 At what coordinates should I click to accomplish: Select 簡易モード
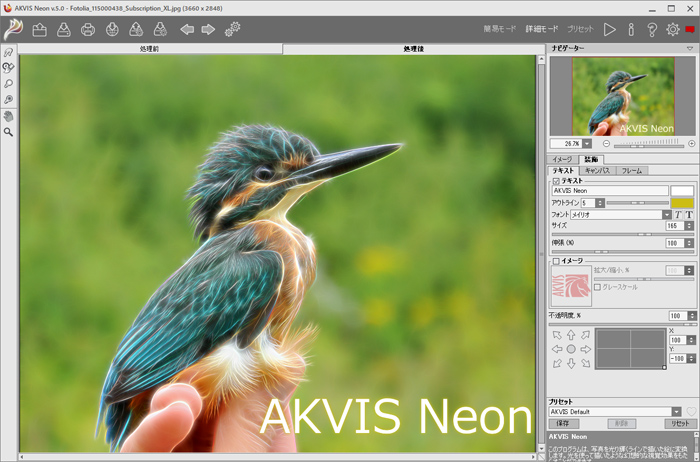pyautogui.click(x=500, y=29)
